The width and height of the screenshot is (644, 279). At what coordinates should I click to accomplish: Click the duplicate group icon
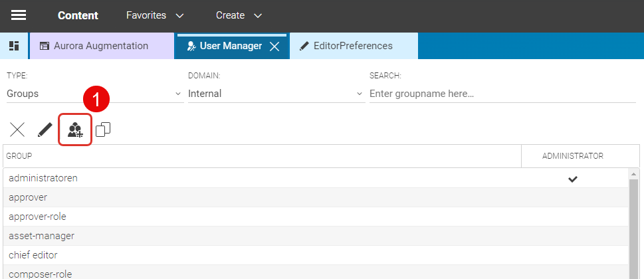[x=103, y=130]
